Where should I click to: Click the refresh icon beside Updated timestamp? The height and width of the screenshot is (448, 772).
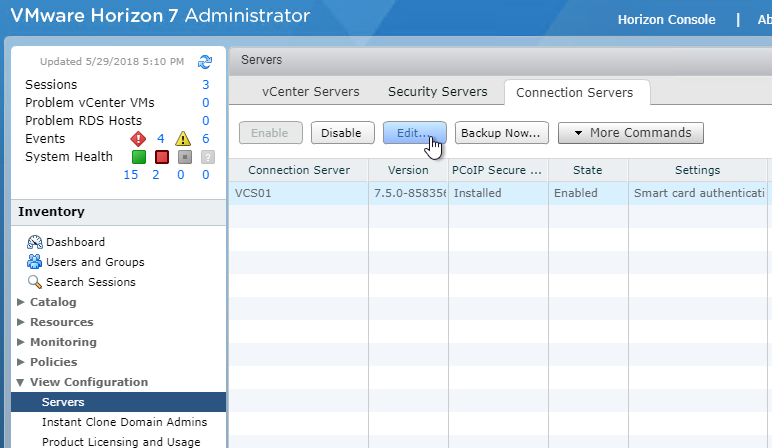205,62
